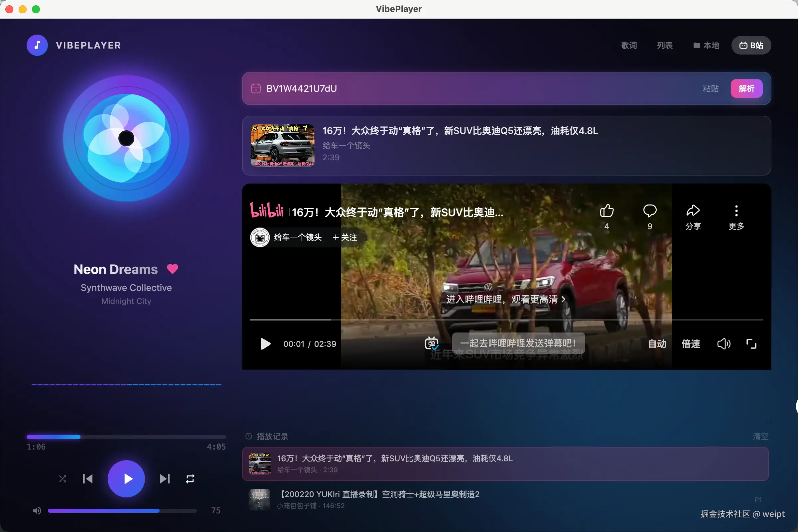Open the video comments bubble icon
This screenshot has height=532, width=798.
point(649,211)
